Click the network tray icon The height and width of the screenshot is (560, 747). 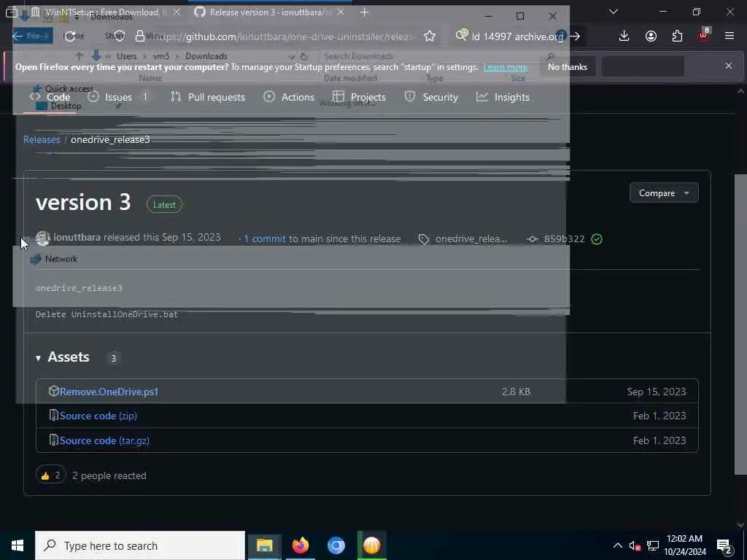pyautogui.click(x=653, y=545)
